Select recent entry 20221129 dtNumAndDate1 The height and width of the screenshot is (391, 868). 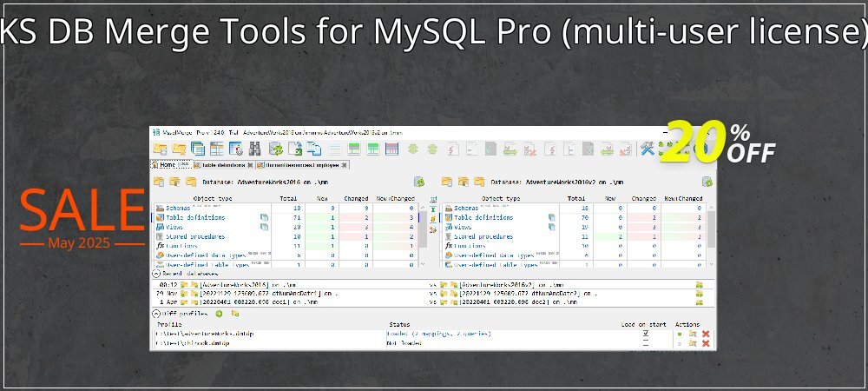(268, 294)
